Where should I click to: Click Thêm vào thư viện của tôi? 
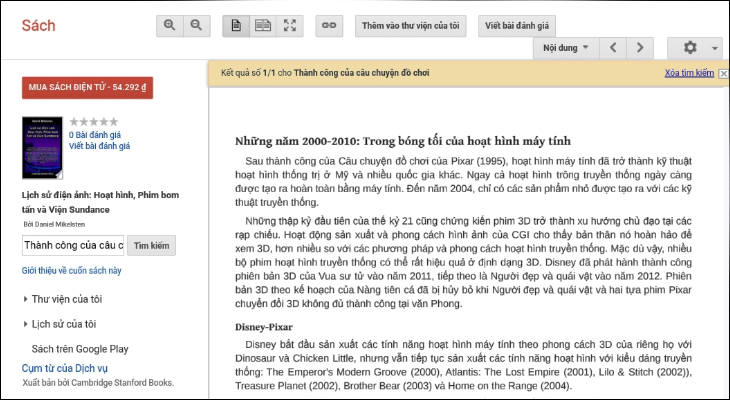pyautogui.click(x=411, y=26)
